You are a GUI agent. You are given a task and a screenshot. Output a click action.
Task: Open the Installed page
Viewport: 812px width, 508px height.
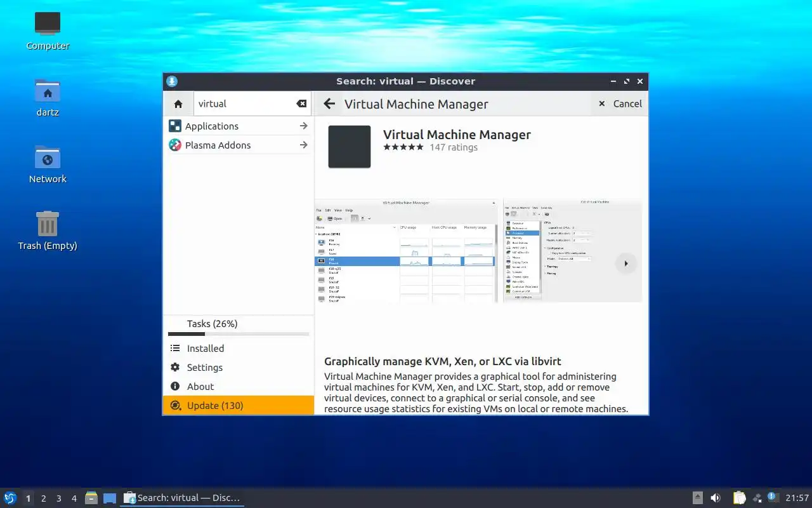point(239,348)
